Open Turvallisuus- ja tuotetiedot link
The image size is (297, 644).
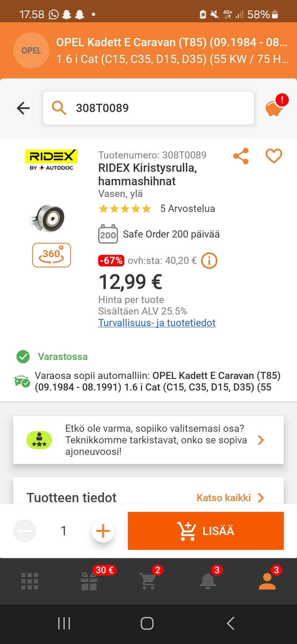pyautogui.click(x=157, y=323)
